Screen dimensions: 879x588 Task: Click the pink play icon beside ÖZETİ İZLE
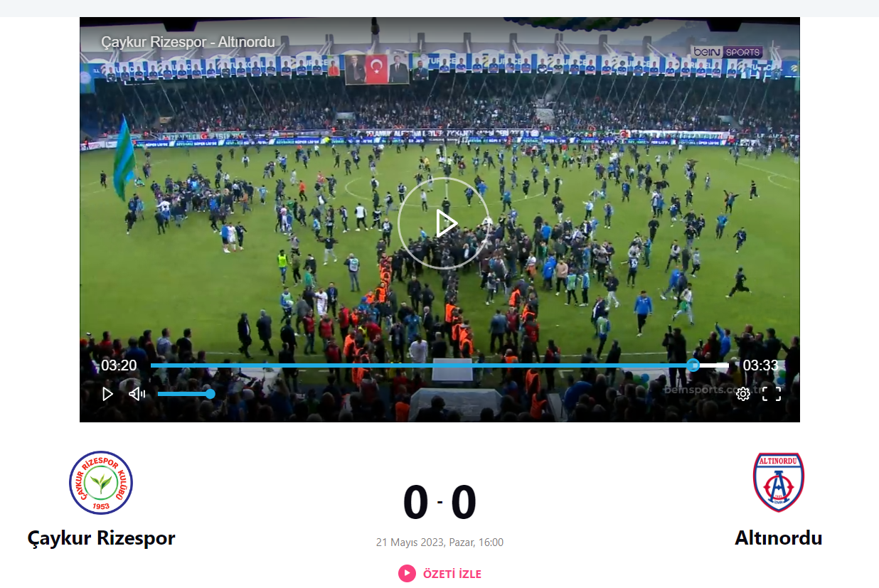(407, 573)
